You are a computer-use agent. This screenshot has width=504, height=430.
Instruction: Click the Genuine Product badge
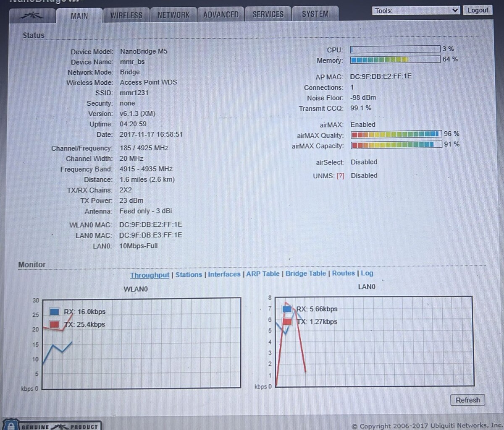coord(52,425)
